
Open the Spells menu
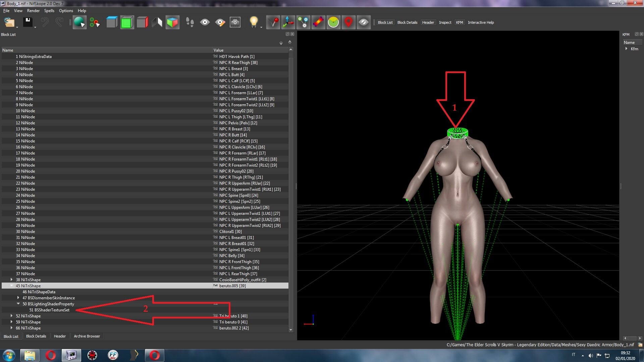(x=49, y=11)
